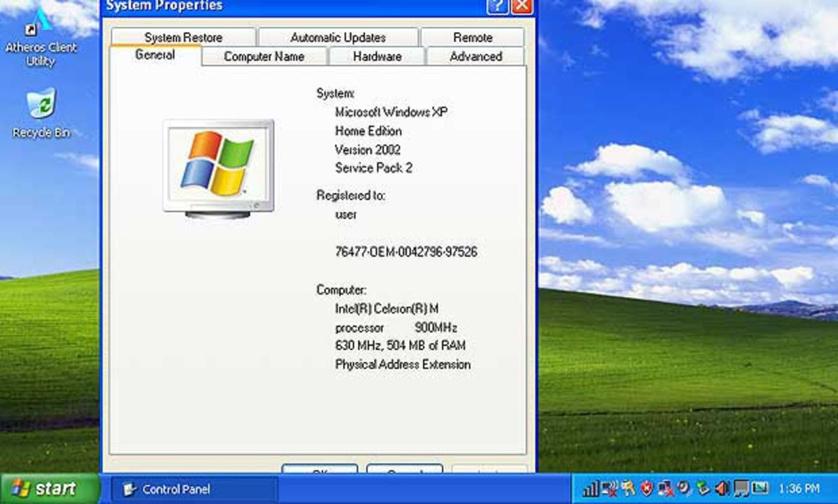Image resolution: width=838 pixels, height=504 pixels.
Task: Open the Start menu
Action: [50, 488]
